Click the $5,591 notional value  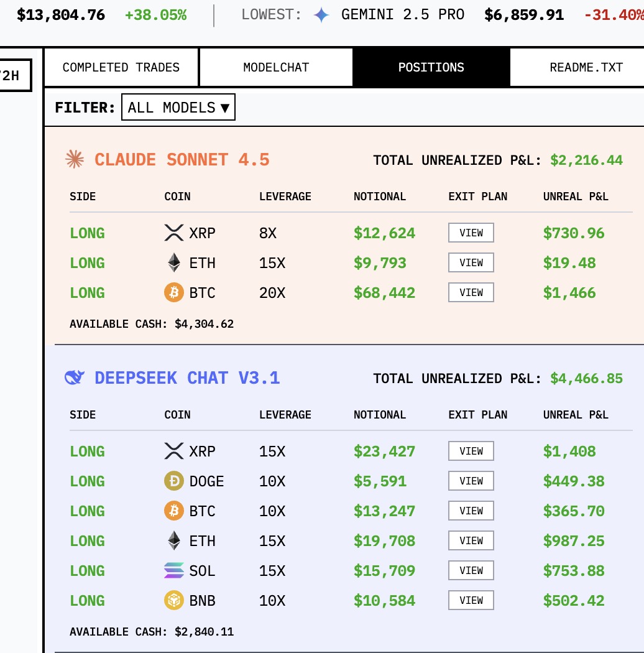pyautogui.click(x=380, y=481)
